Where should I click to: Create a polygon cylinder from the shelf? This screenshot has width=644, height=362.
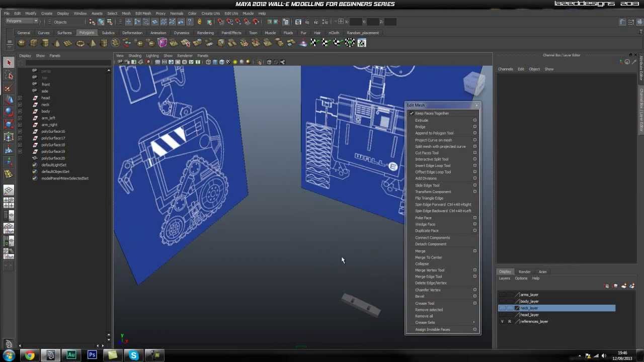pyautogui.click(x=45, y=43)
